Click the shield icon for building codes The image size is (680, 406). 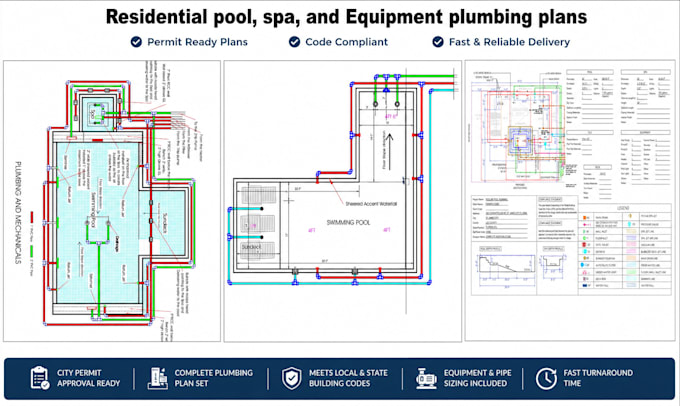tap(291, 378)
